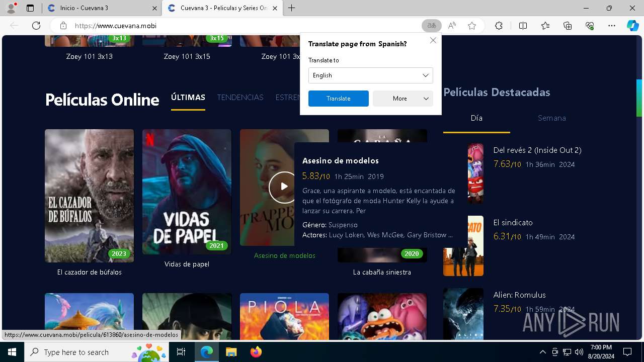Open the tab actions menu icon
The image size is (644, 362).
point(30,8)
